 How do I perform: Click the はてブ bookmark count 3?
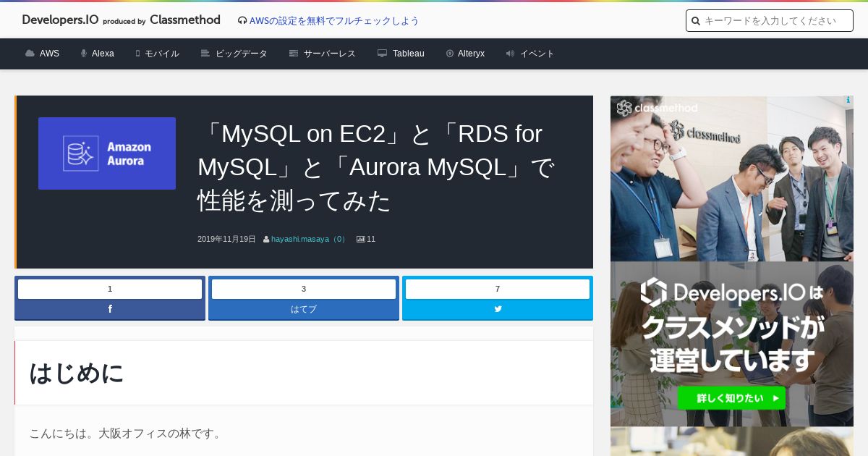pos(304,289)
